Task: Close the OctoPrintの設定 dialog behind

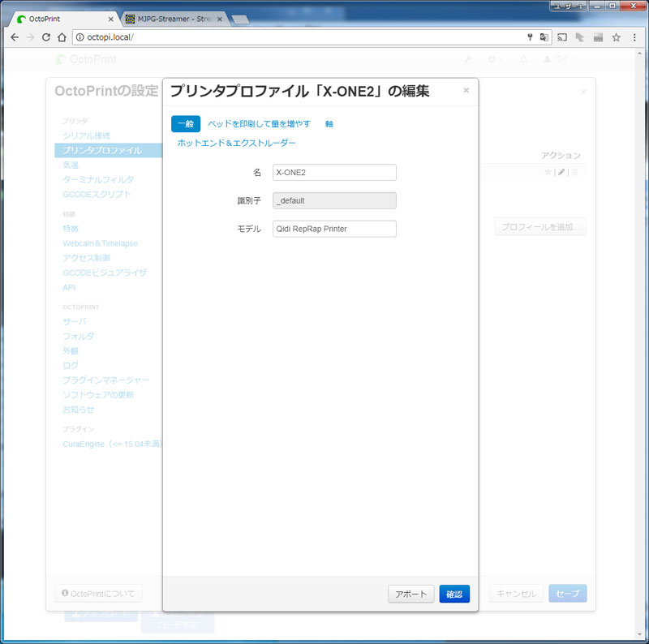Action: [583, 92]
